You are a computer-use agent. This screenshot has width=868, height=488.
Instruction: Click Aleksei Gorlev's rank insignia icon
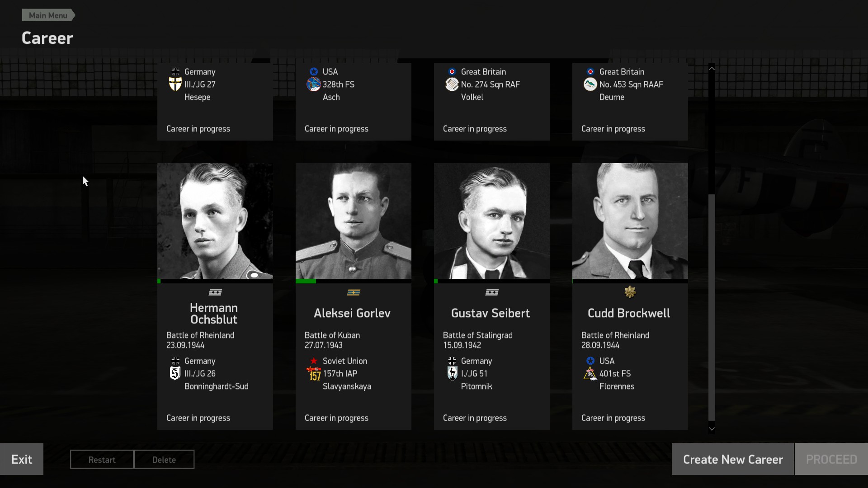[x=354, y=292]
